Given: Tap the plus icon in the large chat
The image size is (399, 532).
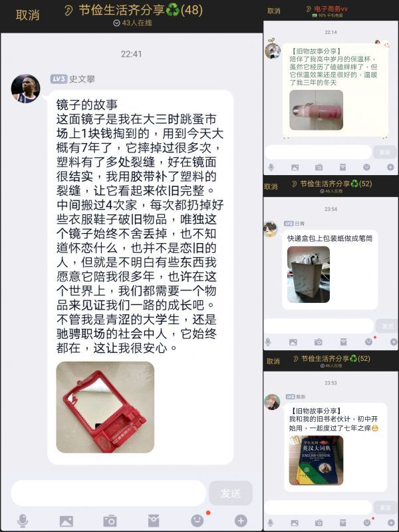Looking at the screenshot, I should click(241, 521).
